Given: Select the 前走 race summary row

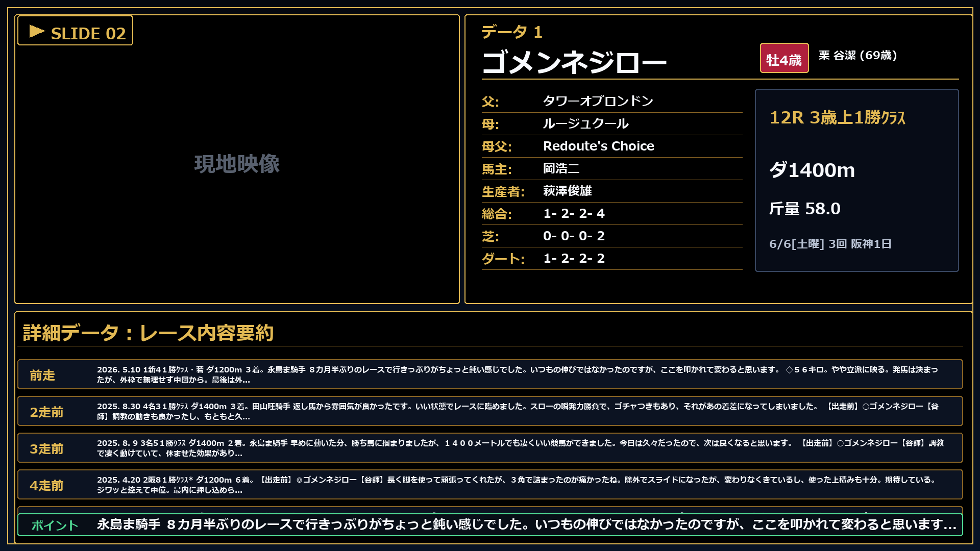Looking at the screenshot, I should 490,374.
